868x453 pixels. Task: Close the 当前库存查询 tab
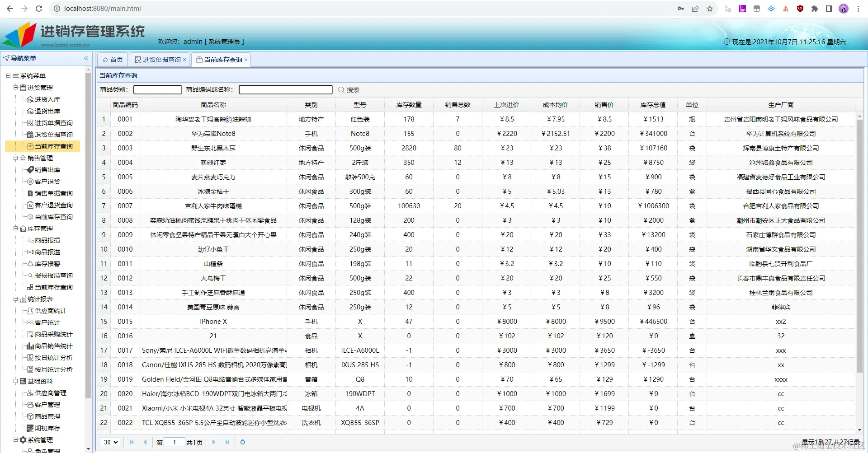click(246, 60)
